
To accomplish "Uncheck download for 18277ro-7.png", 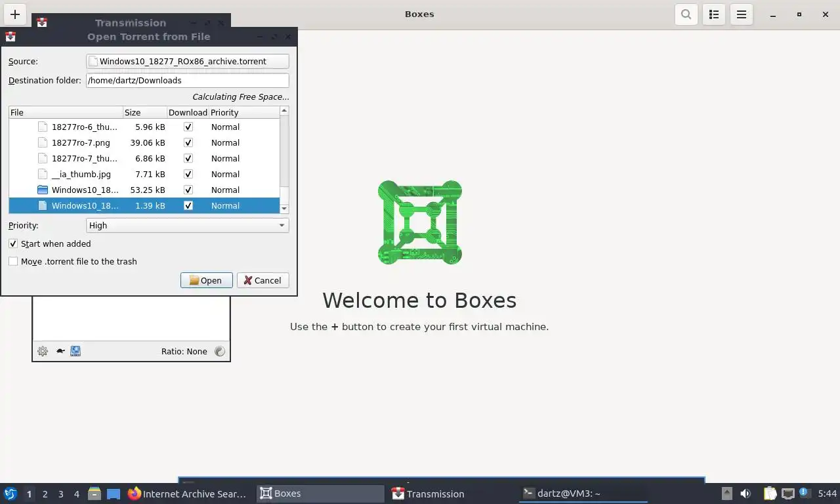I will pyautogui.click(x=188, y=142).
